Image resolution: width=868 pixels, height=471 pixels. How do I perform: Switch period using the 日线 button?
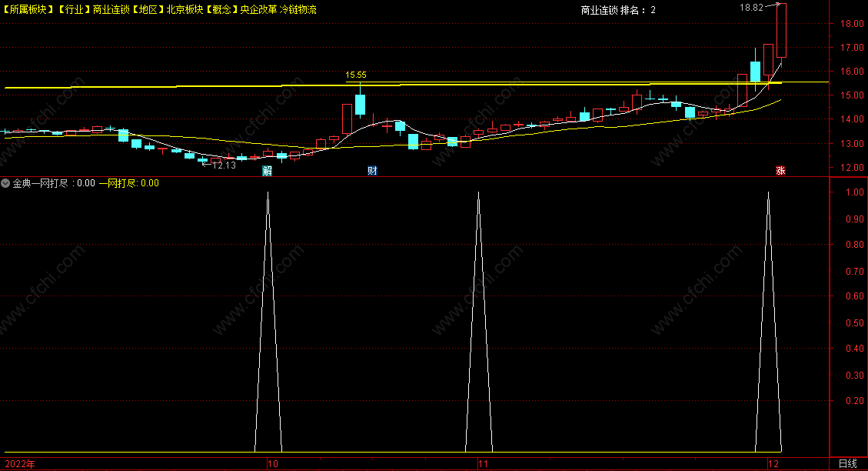(x=847, y=464)
